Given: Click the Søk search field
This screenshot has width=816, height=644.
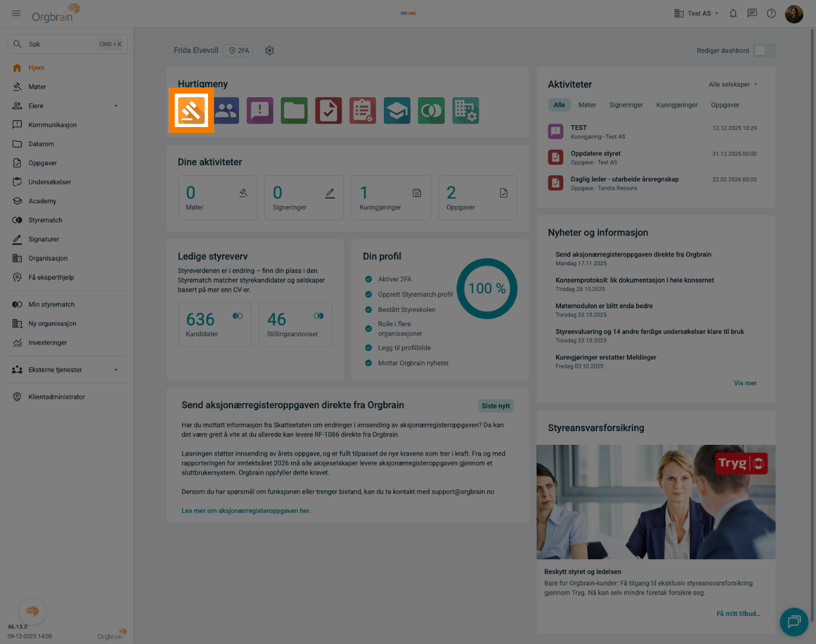Looking at the screenshot, I should 67,44.
